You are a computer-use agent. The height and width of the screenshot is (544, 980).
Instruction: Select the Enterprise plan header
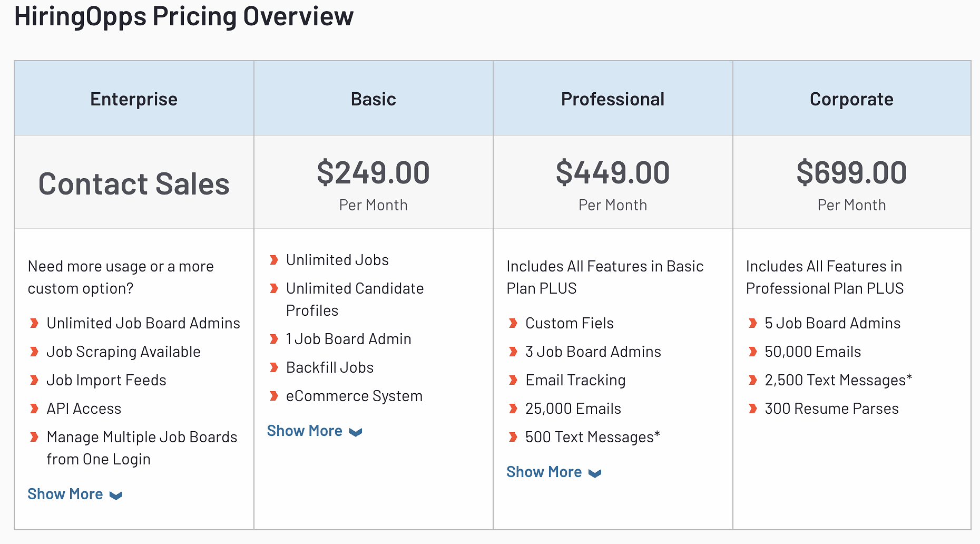134,99
